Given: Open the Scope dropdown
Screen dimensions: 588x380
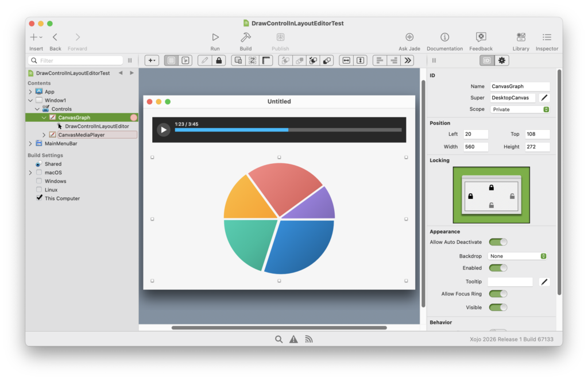Looking at the screenshot, I should tap(519, 109).
